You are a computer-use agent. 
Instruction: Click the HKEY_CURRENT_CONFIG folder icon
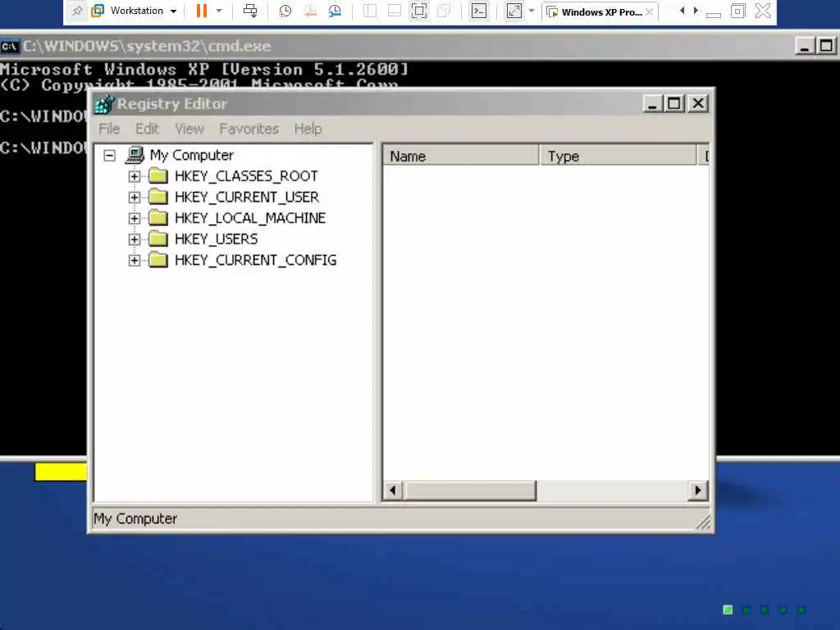[158, 260]
